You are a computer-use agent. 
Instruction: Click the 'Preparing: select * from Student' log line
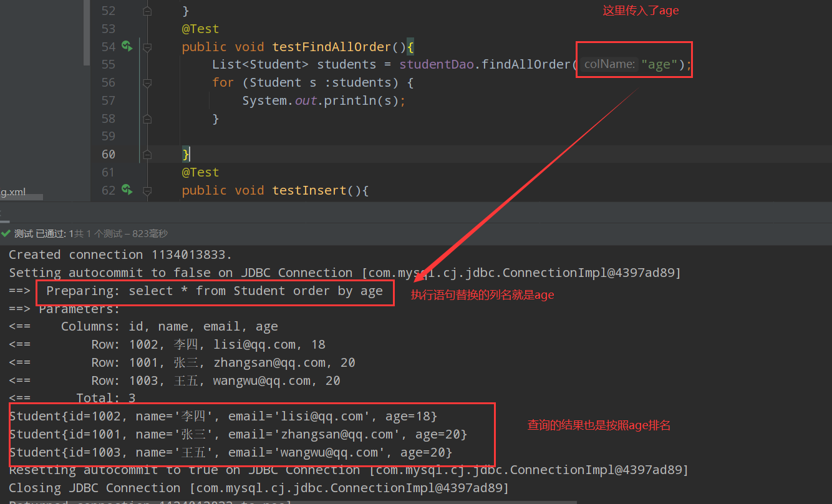coord(214,291)
